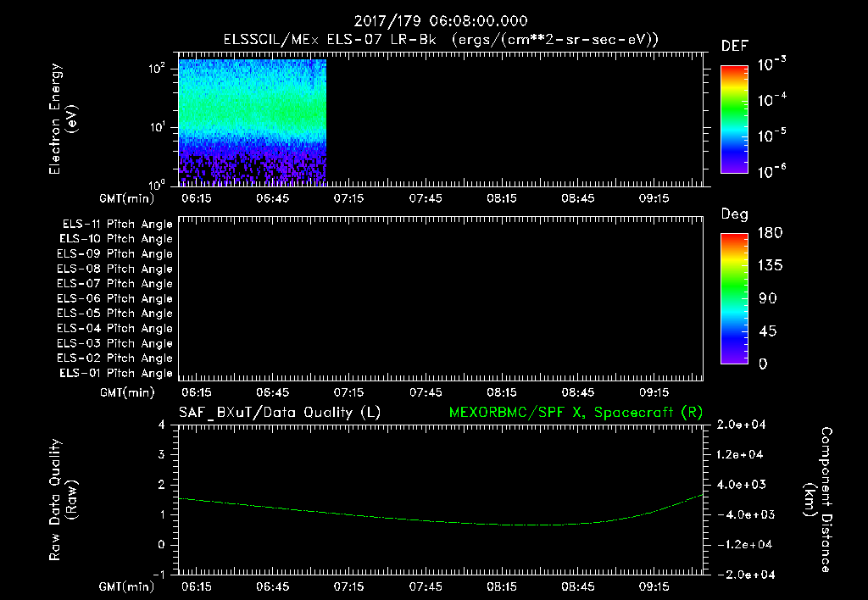The image size is (868, 600).
Task: Click GMT(min) label under bottom panel
Action: [x=127, y=586]
